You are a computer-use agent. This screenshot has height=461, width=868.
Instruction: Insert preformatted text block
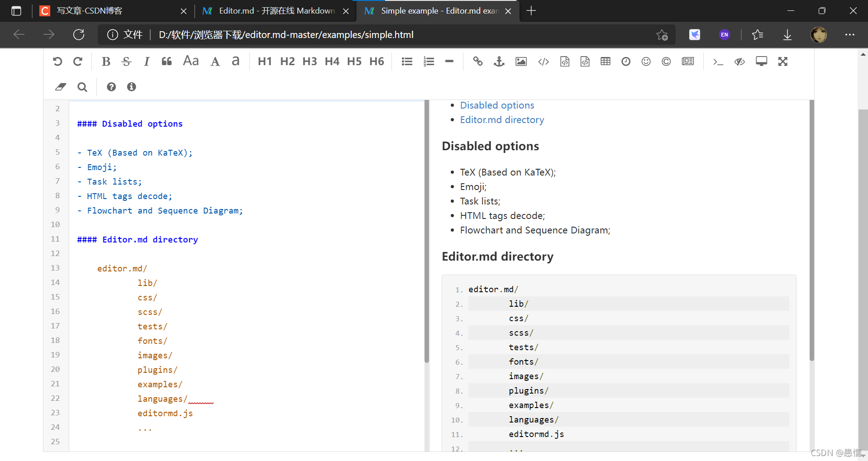565,62
